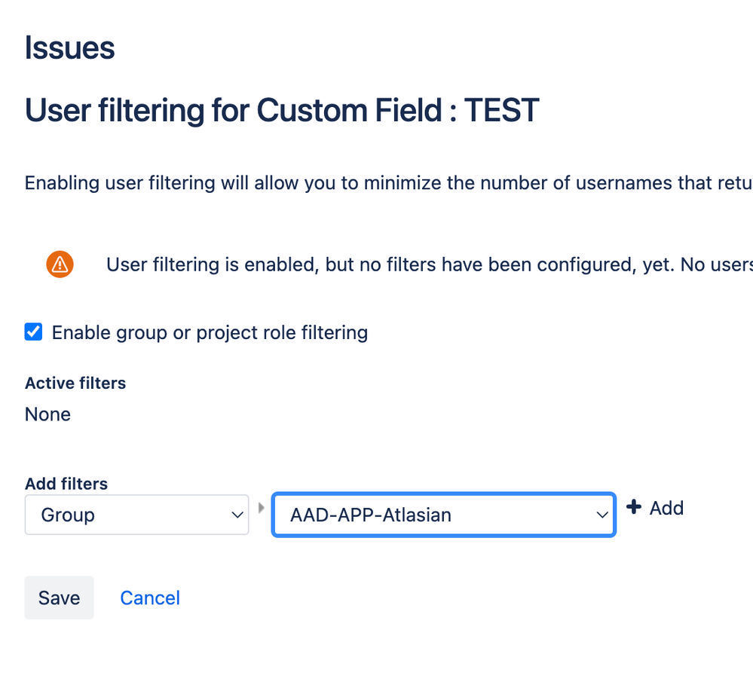
Task: Click the None text under Active filters
Action: (47, 414)
